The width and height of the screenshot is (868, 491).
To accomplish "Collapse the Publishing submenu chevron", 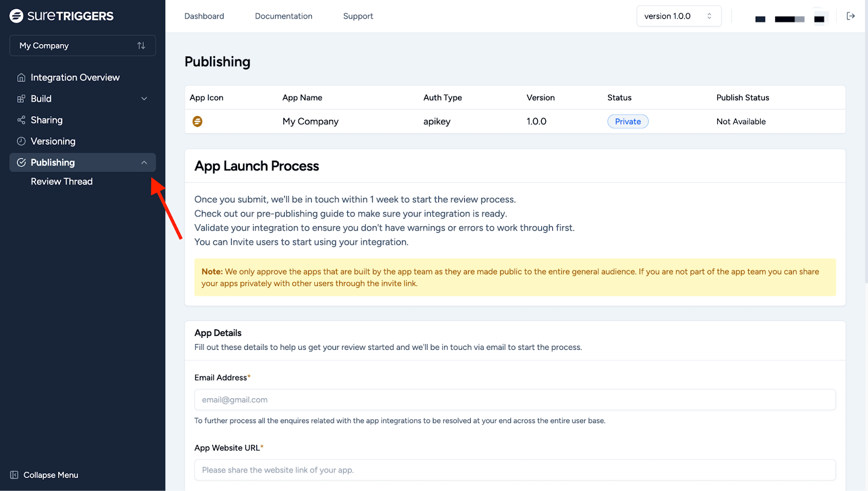I will click(144, 163).
